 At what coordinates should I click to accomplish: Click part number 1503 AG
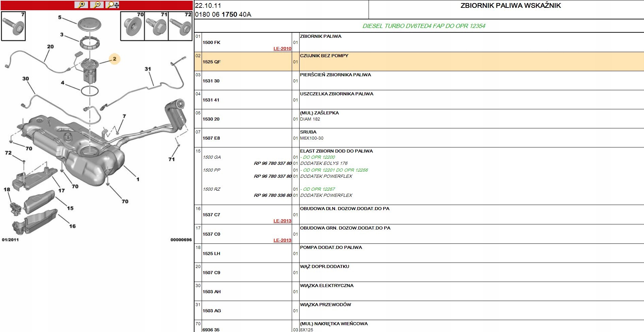click(212, 311)
